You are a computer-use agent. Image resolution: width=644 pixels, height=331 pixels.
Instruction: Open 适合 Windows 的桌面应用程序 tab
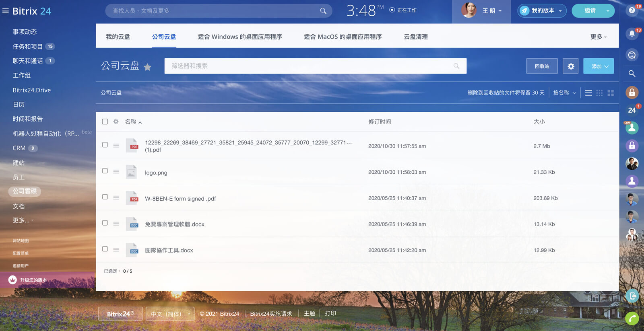point(240,37)
